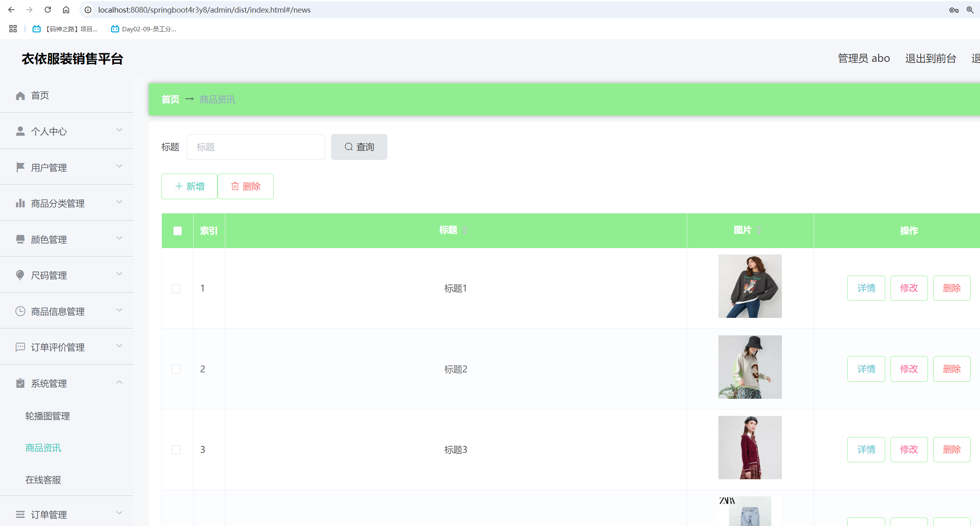Click the sort arrows beside 标题 column header
980x526 pixels.
(465, 230)
